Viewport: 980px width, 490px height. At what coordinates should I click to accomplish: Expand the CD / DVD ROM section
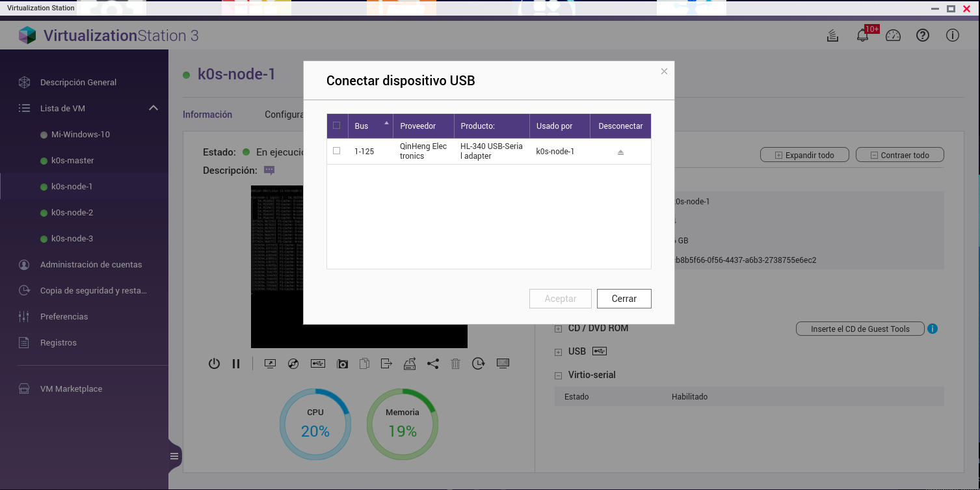558,329
